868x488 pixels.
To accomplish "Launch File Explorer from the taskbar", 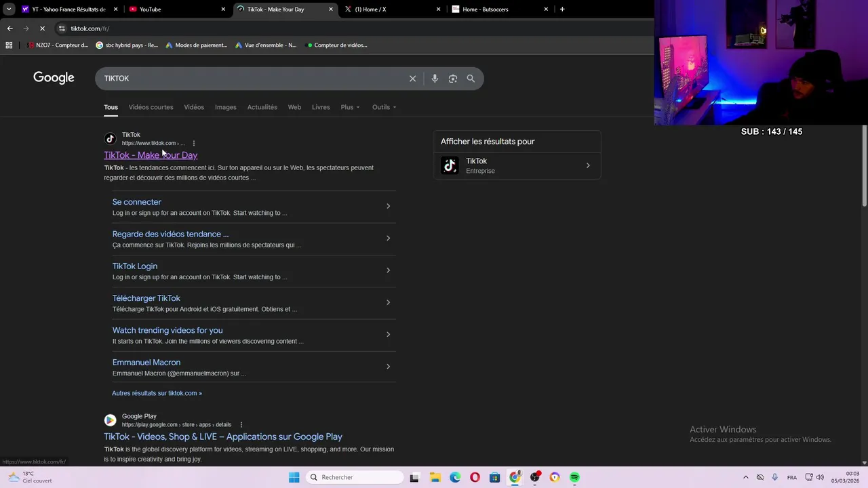I will click(x=435, y=477).
